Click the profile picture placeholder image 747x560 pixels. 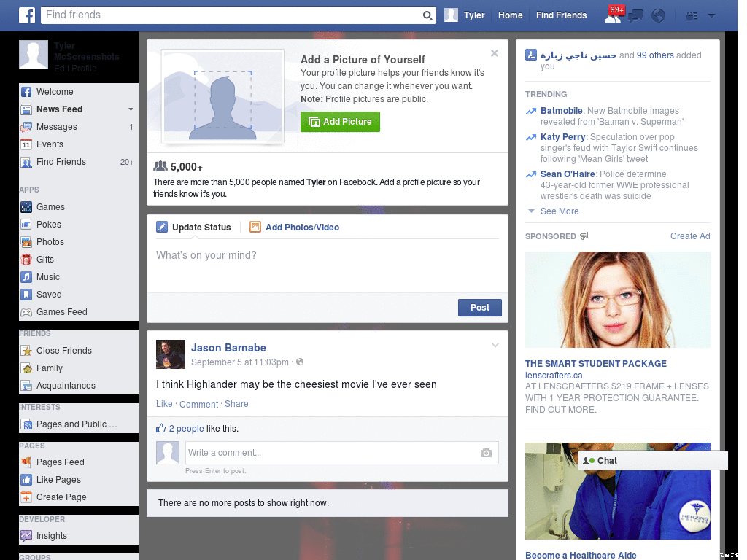(x=223, y=97)
